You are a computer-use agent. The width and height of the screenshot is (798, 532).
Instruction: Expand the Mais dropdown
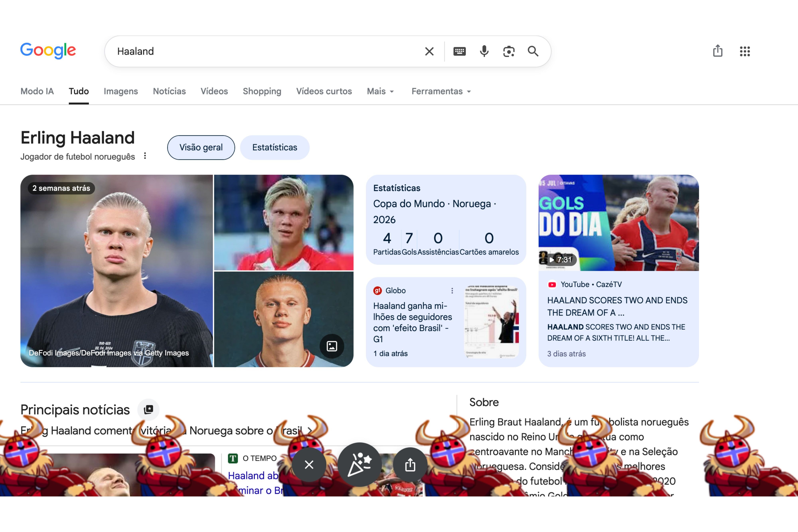pyautogui.click(x=380, y=91)
